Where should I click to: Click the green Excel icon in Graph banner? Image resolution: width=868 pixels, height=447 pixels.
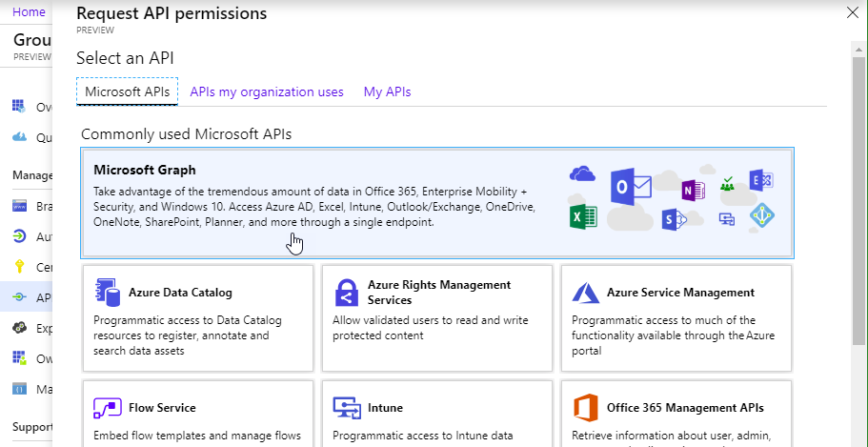(582, 215)
